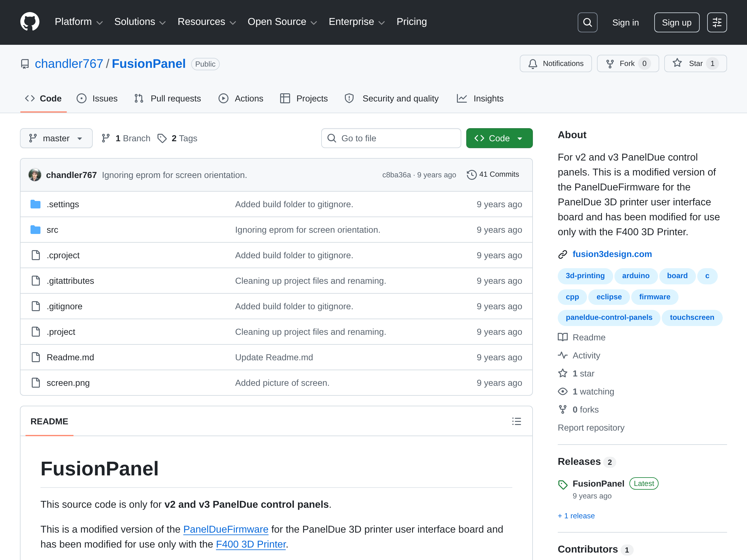Open the appearance settings sliders icon
The image size is (747, 560).
pyautogui.click(x=716, y=22)
